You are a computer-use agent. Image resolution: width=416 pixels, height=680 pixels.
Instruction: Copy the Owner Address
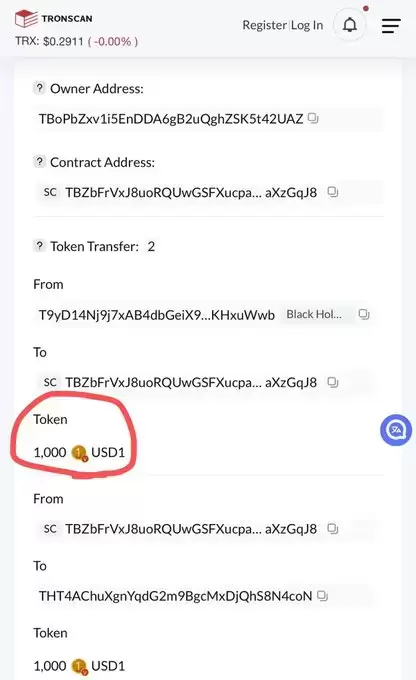(313, 118)
